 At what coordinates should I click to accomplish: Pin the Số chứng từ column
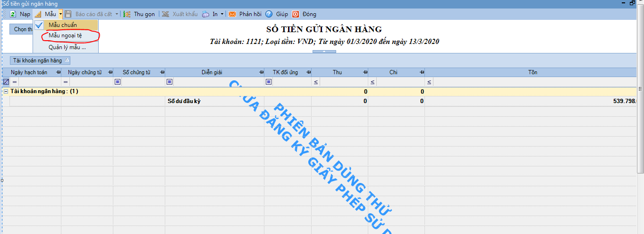[162, 72]
